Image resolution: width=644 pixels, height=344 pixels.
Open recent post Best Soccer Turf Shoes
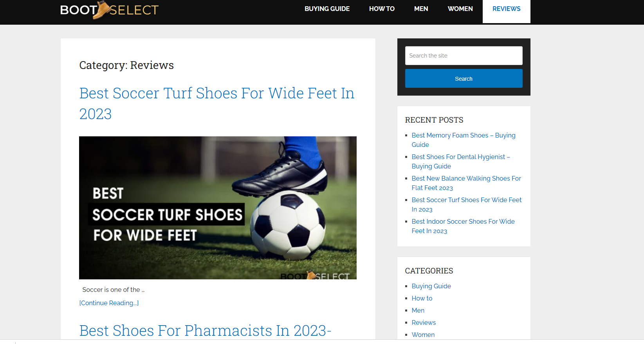tap(466, 205)
